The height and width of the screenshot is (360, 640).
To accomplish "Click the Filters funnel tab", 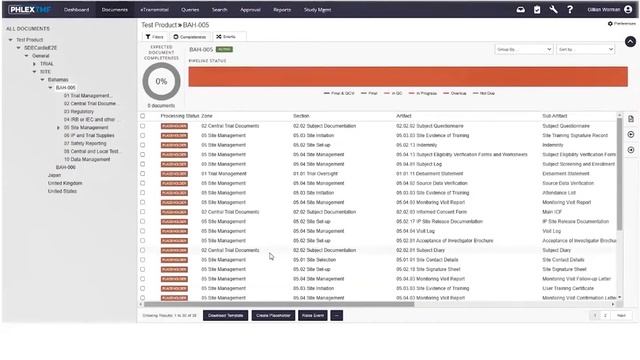I will coord(154,37).
